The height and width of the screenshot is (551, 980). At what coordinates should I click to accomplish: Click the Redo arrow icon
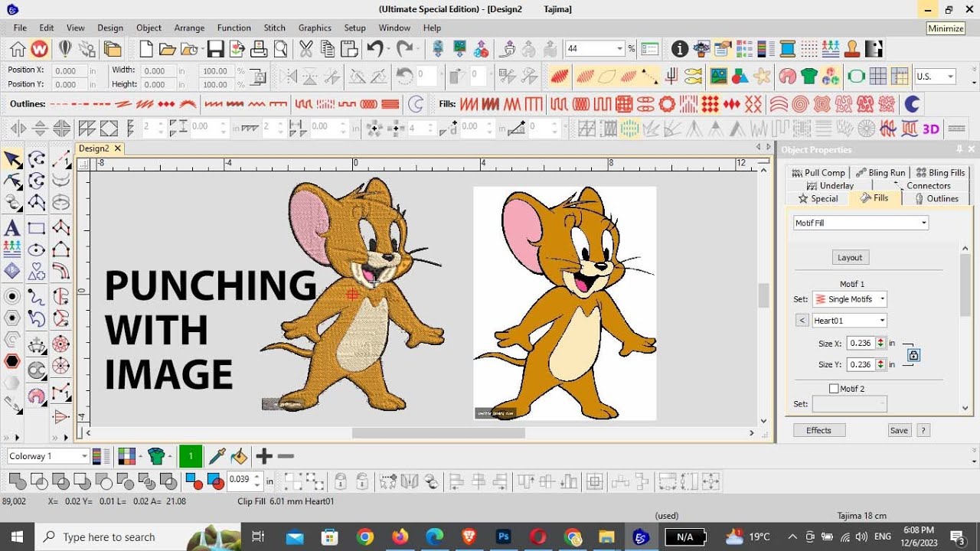click(404, 49)
